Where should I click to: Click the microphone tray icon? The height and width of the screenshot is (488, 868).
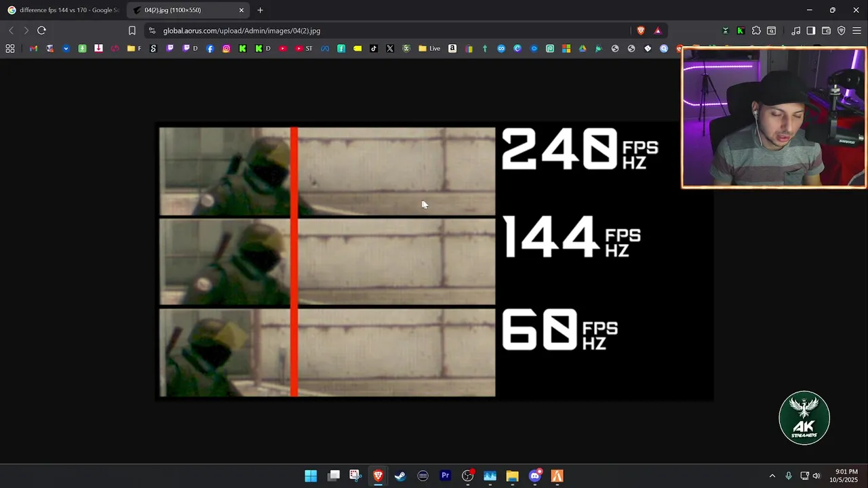788,476
